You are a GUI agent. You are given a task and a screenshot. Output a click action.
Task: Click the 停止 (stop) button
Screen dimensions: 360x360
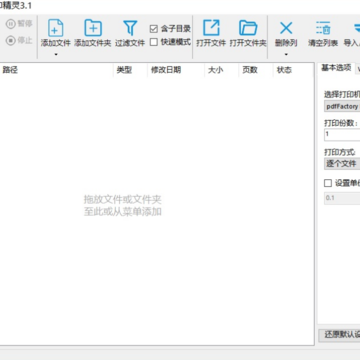point(20,40)
